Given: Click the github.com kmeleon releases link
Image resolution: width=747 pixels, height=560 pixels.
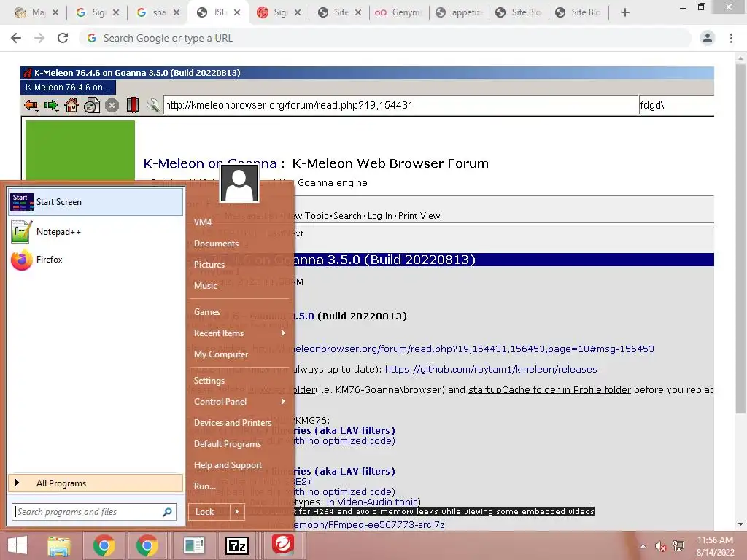Looking at the screenshot, I should pyautogui.click(x=491, y=370).
